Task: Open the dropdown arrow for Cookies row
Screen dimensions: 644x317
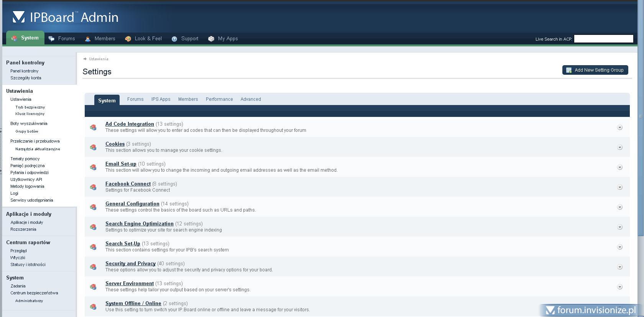Action: click(x=619, y=147)
